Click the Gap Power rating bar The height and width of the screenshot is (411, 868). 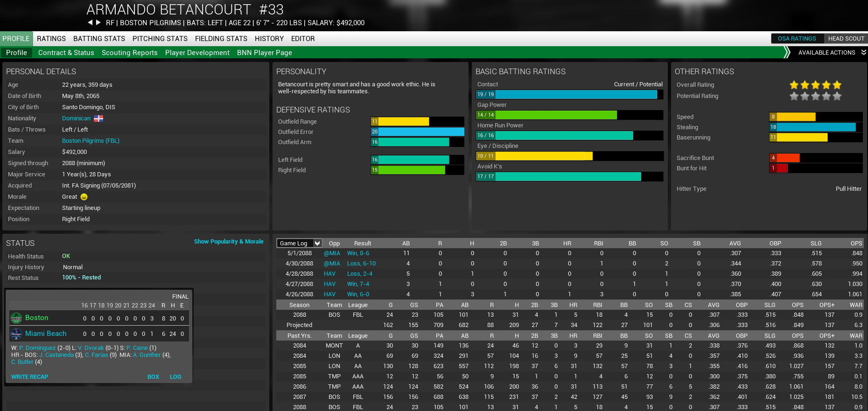tap(569, 115)
